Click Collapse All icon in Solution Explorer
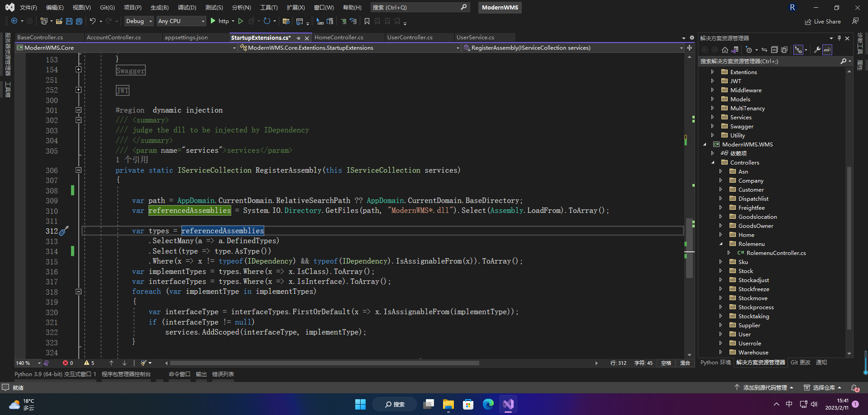The height and width of the screenshot is (415, 868). [774, 50]
